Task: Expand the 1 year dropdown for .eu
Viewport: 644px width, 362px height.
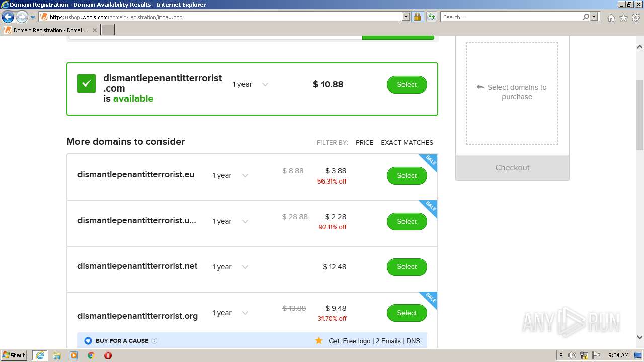Action: click(230, 175)
